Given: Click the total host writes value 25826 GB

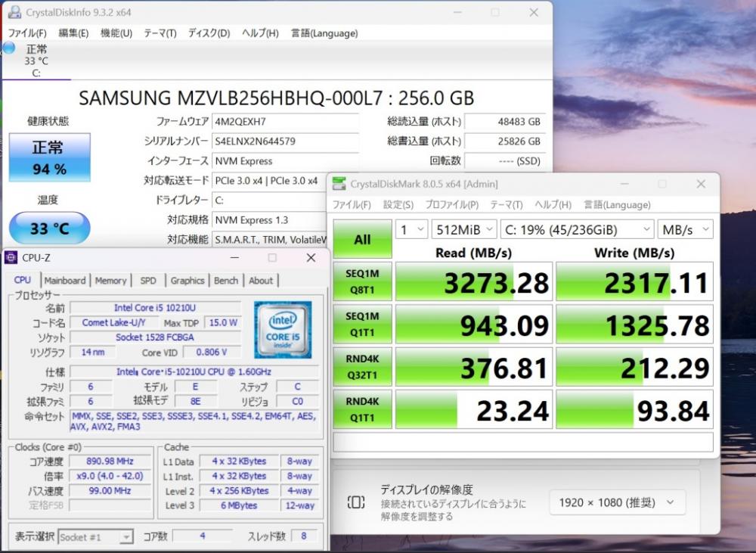Looking at the screenshot, I should tap(505, 141).
